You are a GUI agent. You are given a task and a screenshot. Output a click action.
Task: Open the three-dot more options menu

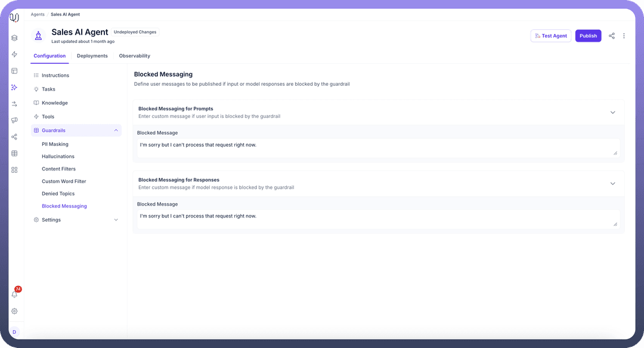624,36
